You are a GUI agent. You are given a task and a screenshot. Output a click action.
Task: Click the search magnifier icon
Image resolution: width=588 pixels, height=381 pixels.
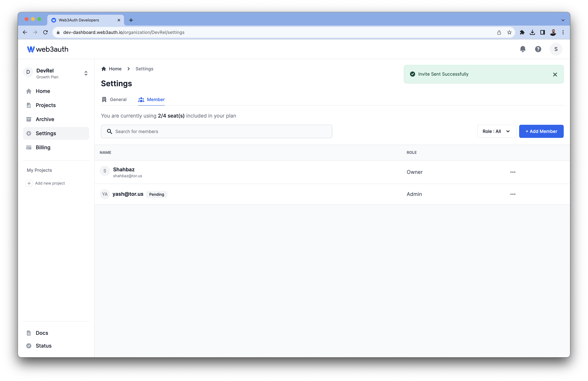(x=109, y=131)
